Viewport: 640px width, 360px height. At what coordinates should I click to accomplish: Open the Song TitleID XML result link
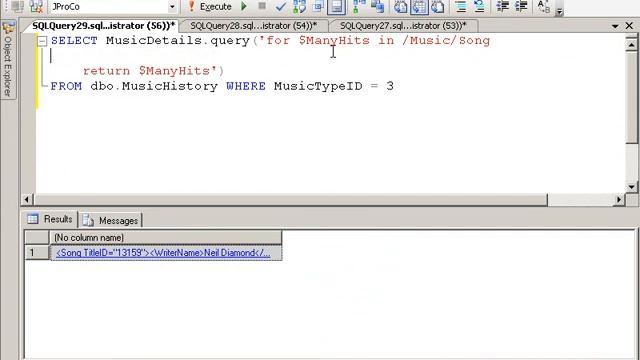point(163,253)
